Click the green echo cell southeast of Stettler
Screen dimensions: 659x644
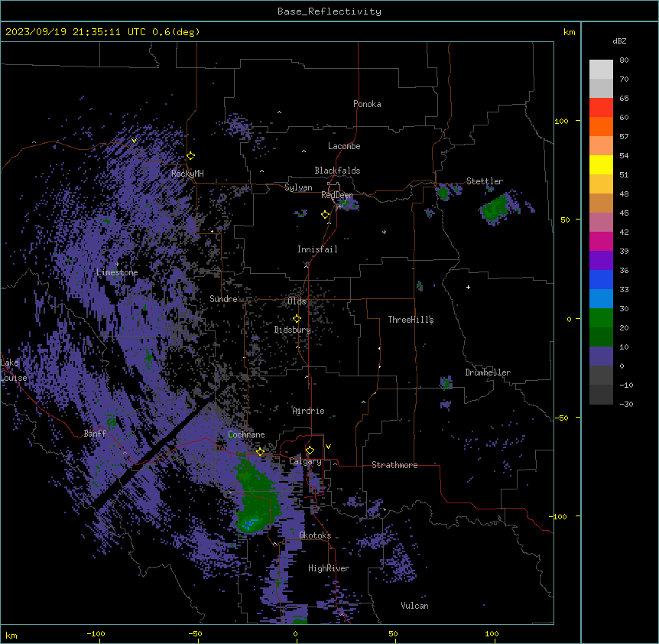click(x=496, y=208)
